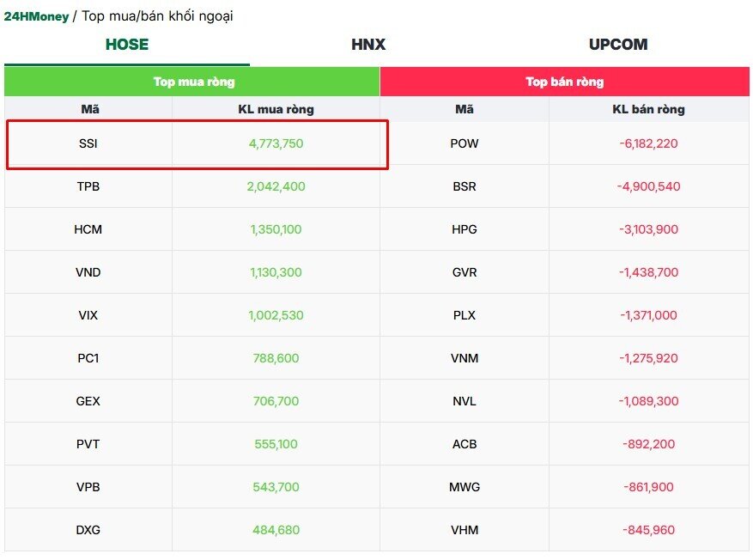Click the value 788,600
The height and width of the screenshot is (560, 753).
(x=276, y=358)
